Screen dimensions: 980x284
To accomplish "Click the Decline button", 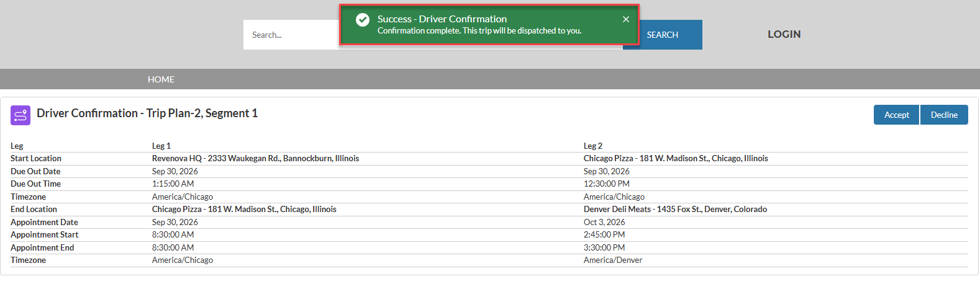I will [944, 115].
